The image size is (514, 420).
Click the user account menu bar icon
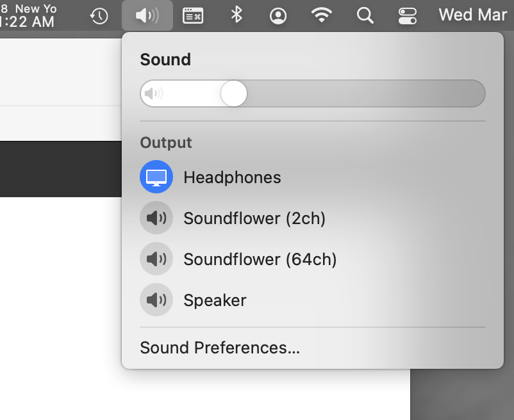pyautogui.click(x=278, y=15)
